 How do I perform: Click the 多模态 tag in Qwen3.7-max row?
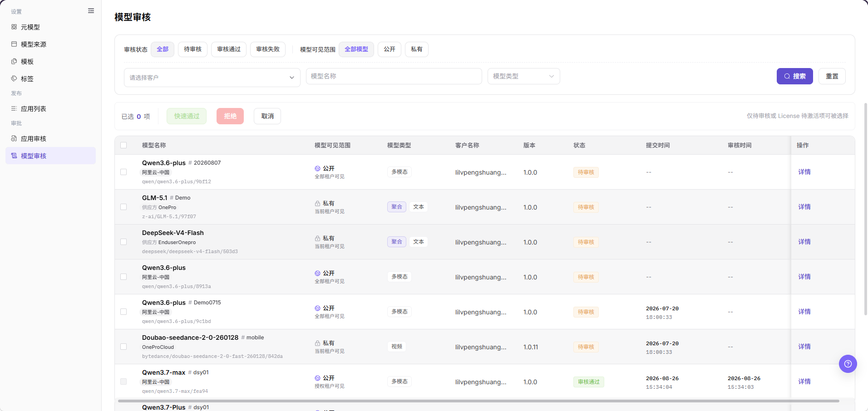399,382
